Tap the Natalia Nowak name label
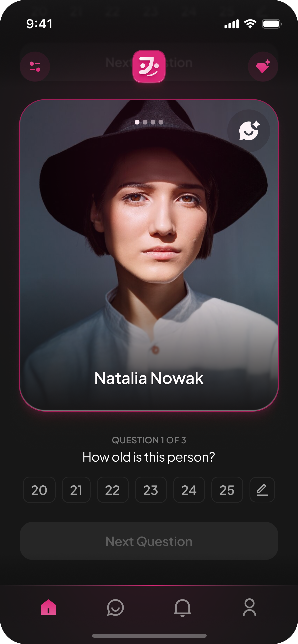This screenshot has height=644, width=298. point(149,378)
